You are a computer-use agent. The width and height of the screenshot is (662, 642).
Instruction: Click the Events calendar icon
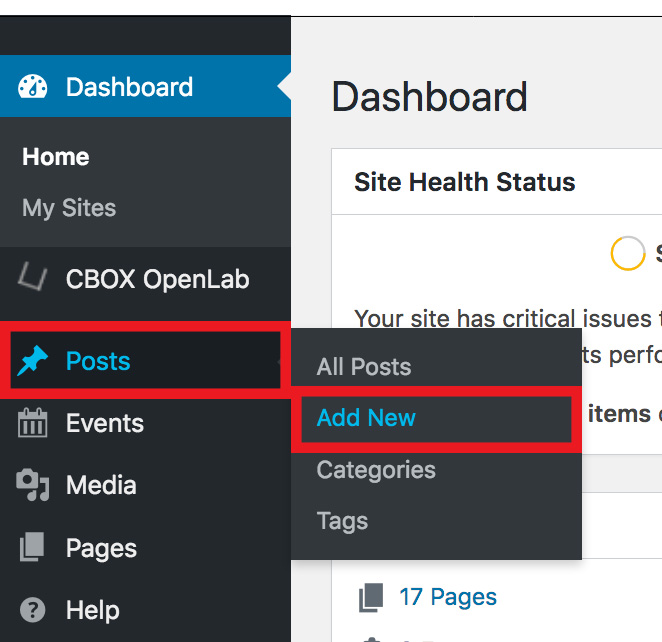click(33, 423)
